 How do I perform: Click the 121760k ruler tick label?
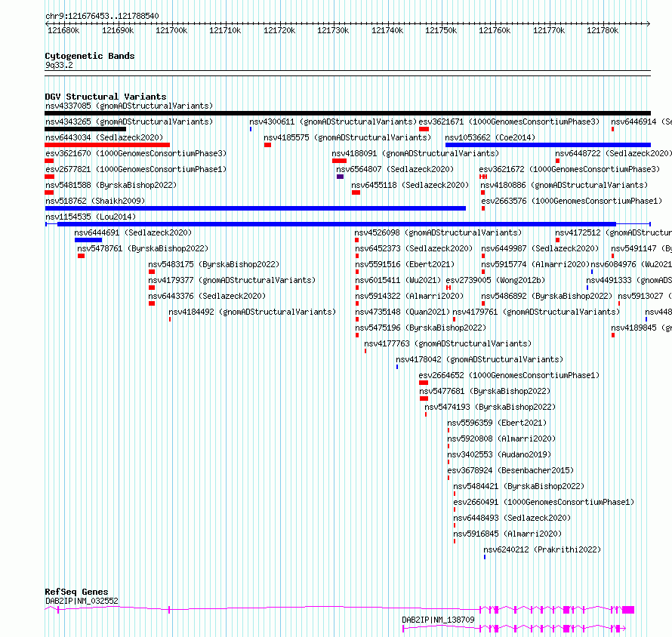tap(495, 30)
